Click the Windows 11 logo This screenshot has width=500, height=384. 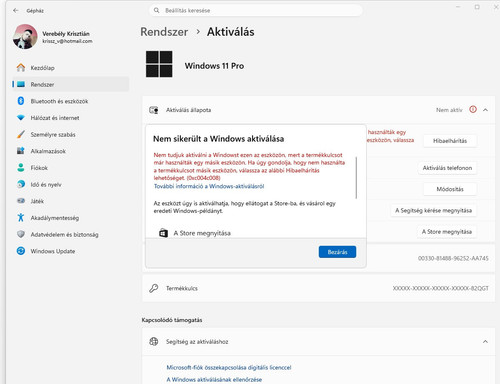coord(159,64)
